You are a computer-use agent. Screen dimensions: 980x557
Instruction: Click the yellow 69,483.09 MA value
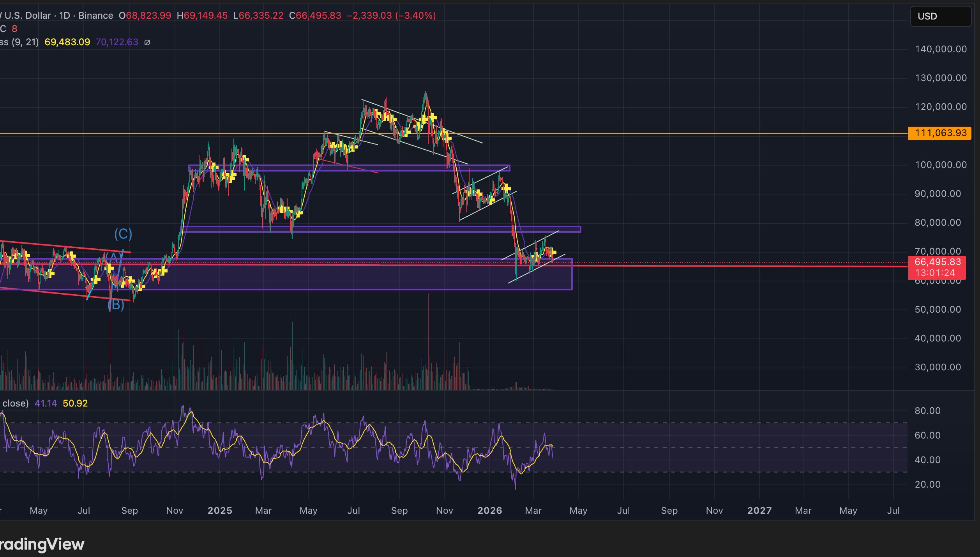click(67, 42)
